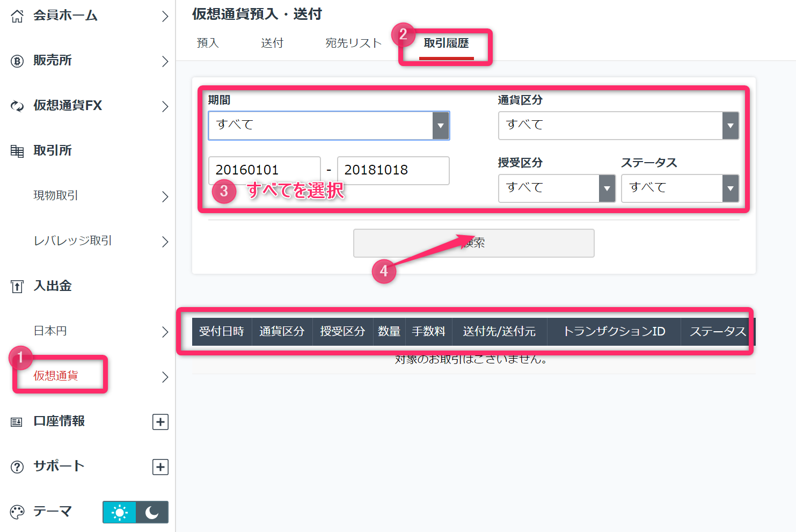Expand 口座情報 with its plus button
796x532 pixels.
coord(160,421)
